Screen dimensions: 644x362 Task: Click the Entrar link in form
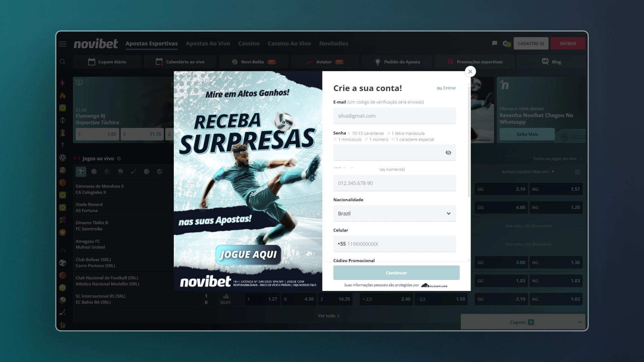449,88
